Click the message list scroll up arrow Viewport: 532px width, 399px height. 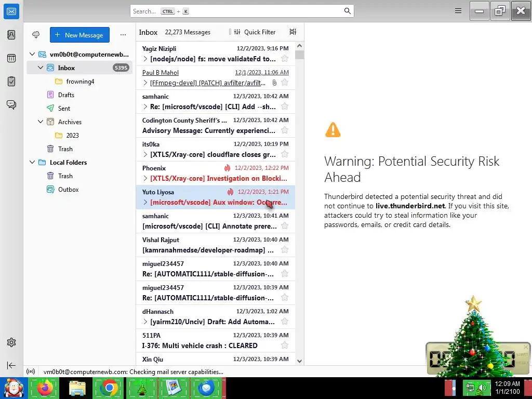299,46
